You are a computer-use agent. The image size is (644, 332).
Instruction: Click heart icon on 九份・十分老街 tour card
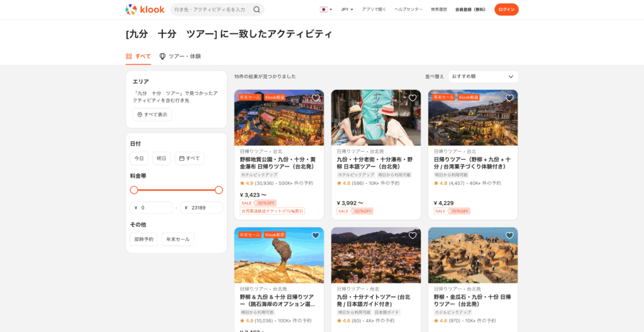(413, 97)
